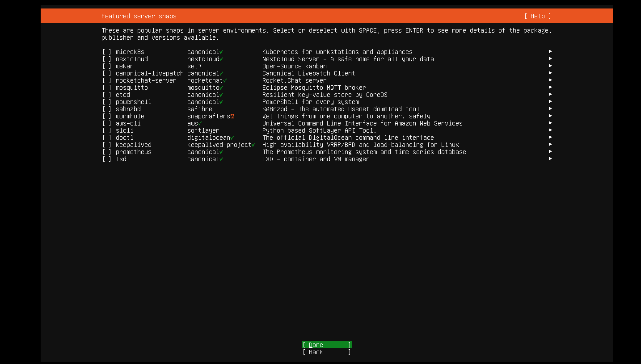641x364 pixels.
Task: Click 'Open-Source kanban' description
Action: (295, 66)
